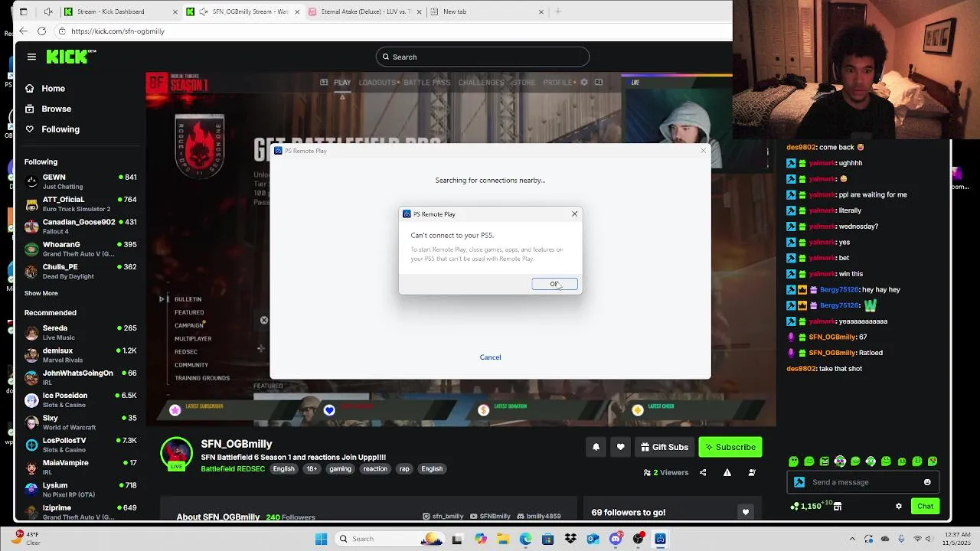Cancel the PS Remote Play connection search
Viewport: 980px width, 551px height.
tap(490, 357)
